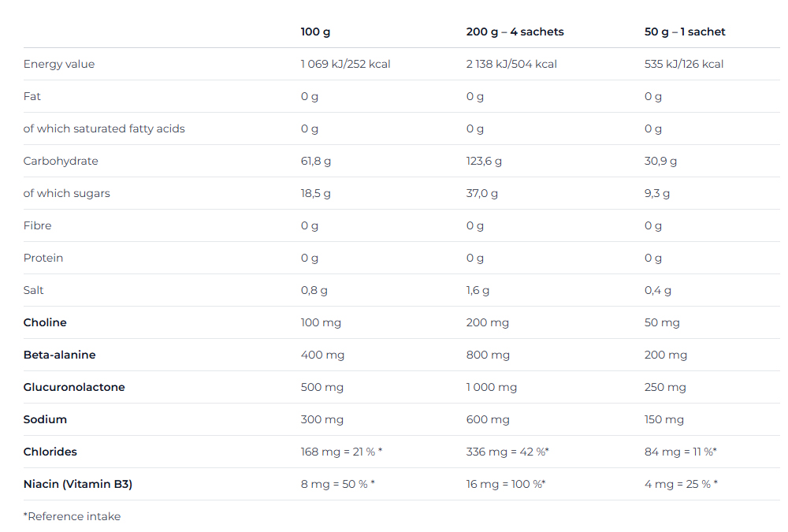Select the "Sodium" row label
Image resolution: width=788 pixels, height=532 pixels.
45,420
